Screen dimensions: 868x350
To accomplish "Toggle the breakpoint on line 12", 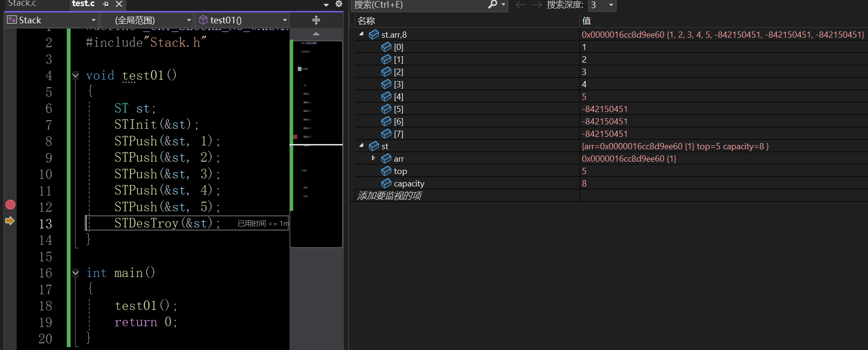I will coord(10,205).
